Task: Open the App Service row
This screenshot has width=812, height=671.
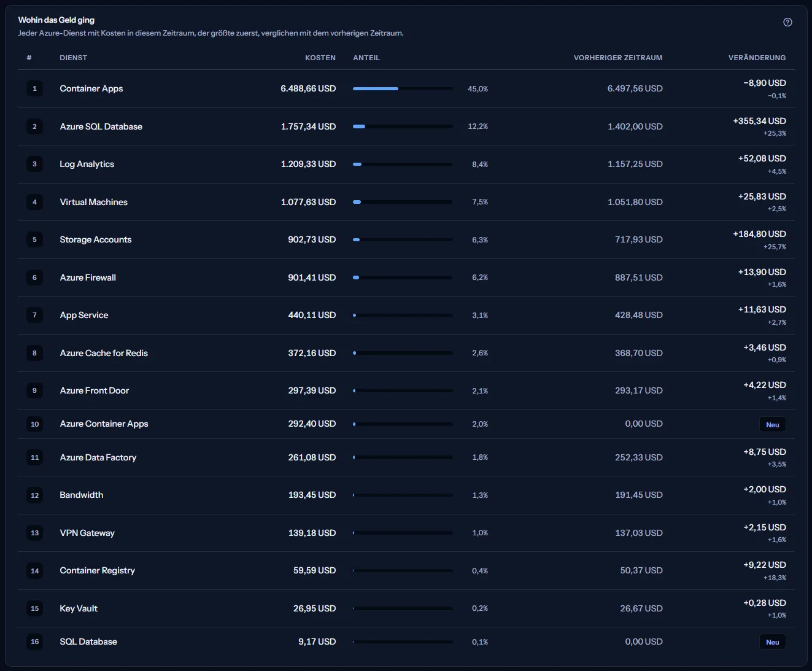Action: pos(406,316)
